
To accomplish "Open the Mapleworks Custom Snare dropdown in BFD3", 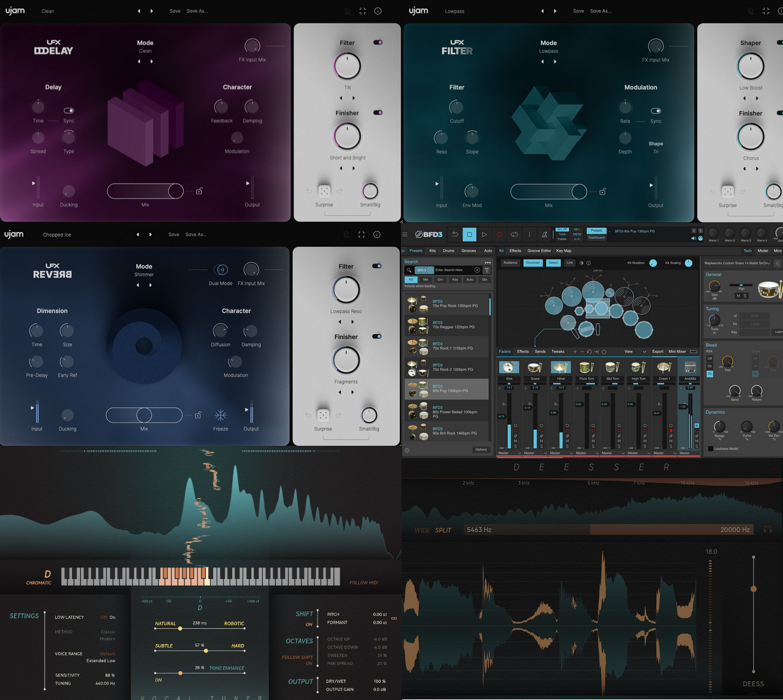I will pyautogui.click(x=737, y=263).
